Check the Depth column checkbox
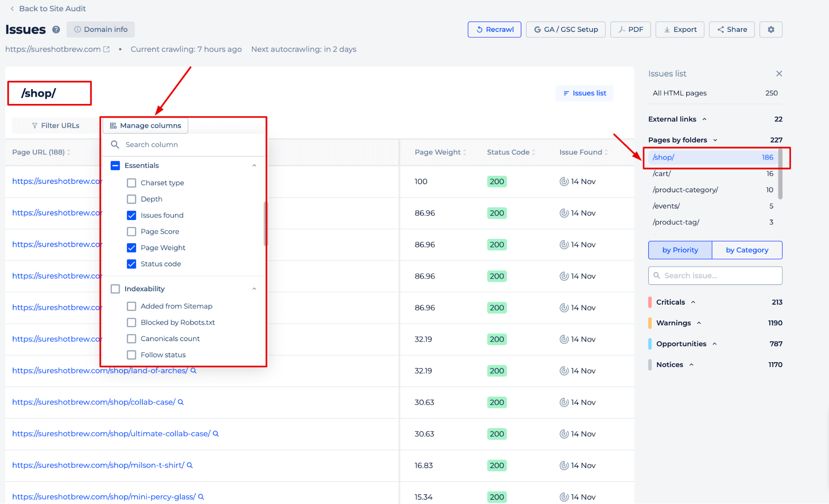The image size is (829, 504). tap(131, 199)
